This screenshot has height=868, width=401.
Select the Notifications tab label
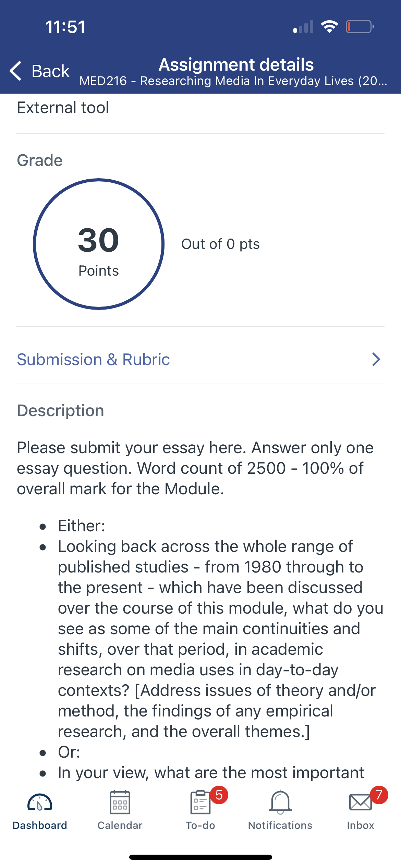tap(280, 825)
